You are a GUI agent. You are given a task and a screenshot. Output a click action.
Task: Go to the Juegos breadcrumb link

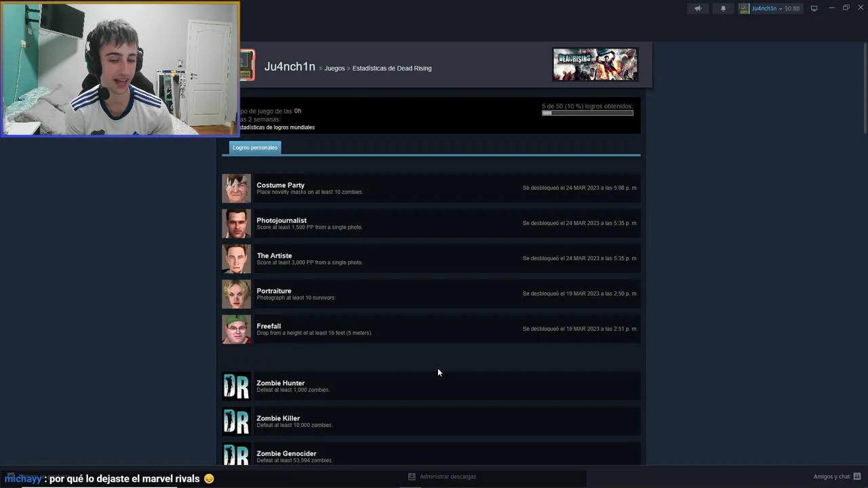coord(334,68)
